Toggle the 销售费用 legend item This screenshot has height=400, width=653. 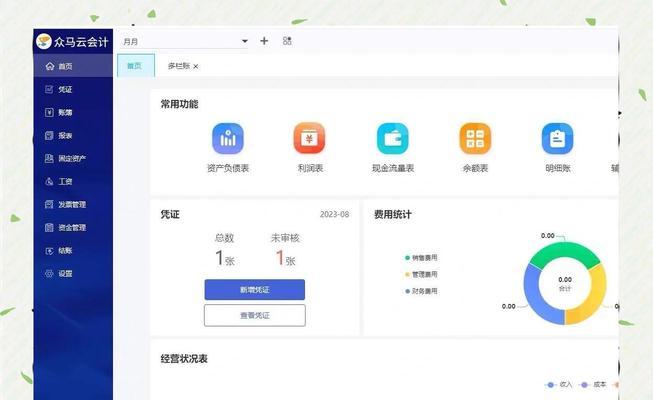pos(421,258)
